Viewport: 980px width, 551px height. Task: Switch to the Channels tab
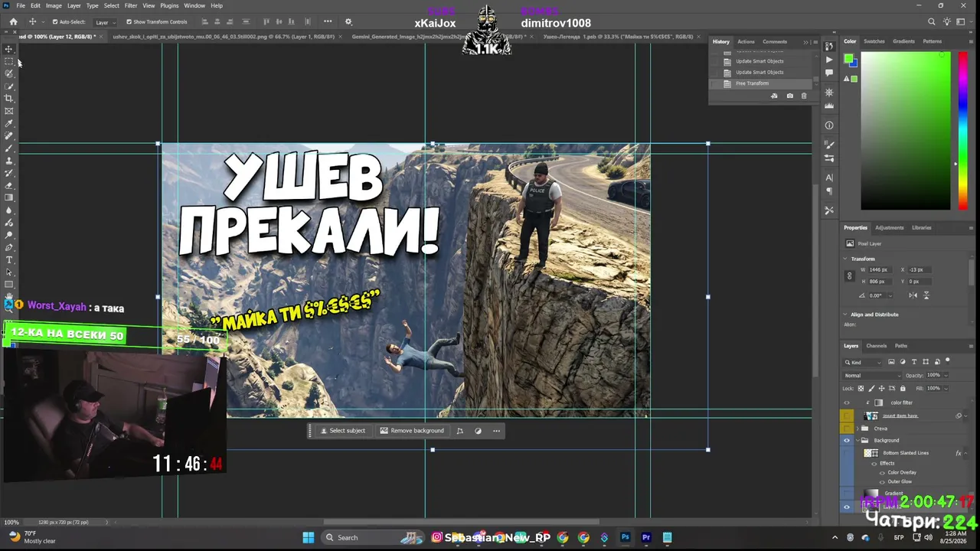coord(877,346)
